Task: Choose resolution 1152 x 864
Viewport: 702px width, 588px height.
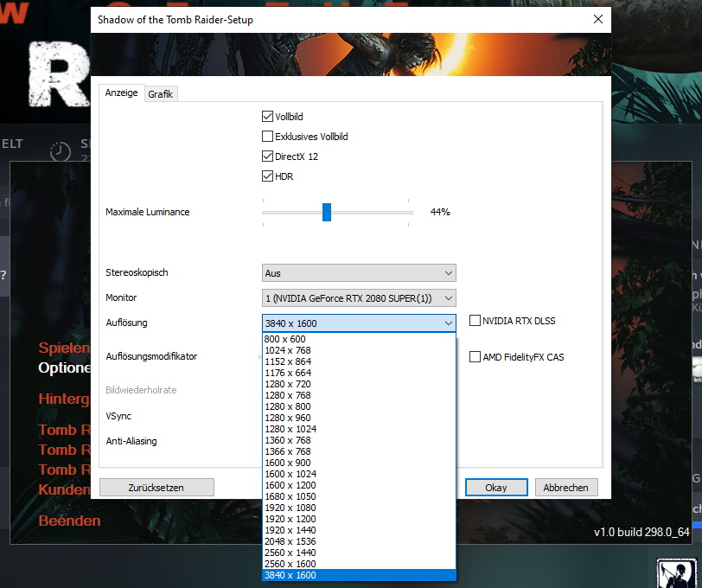Action: coord(359,361)
